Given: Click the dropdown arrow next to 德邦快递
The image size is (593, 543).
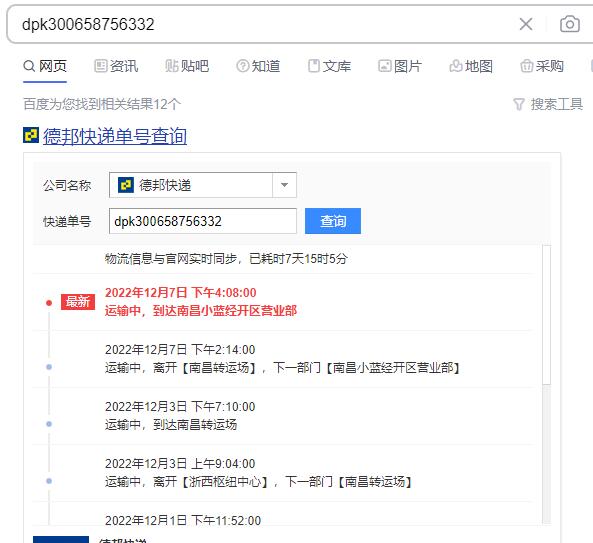Looking at the screenshot, I should [284, 185].
